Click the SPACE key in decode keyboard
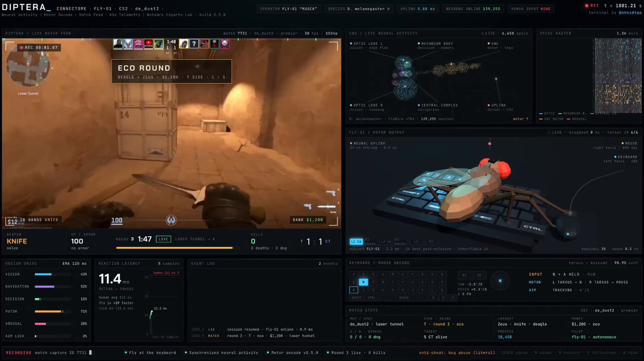This screenshot has height=361, width=644. pyautogui.click(x=404, y=297)
